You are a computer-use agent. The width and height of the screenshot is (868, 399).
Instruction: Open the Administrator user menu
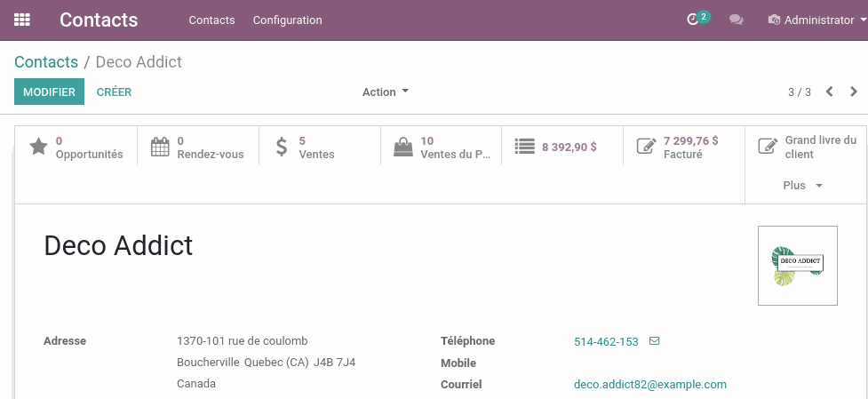817,20
